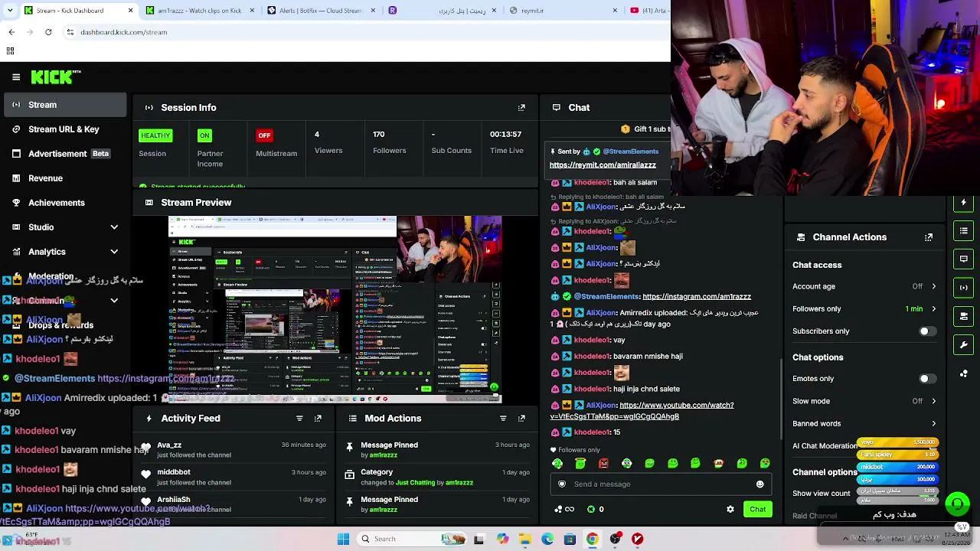The image size is (980, 551).
Task: Reload the page using browser refresh
Action: (48, 32)
